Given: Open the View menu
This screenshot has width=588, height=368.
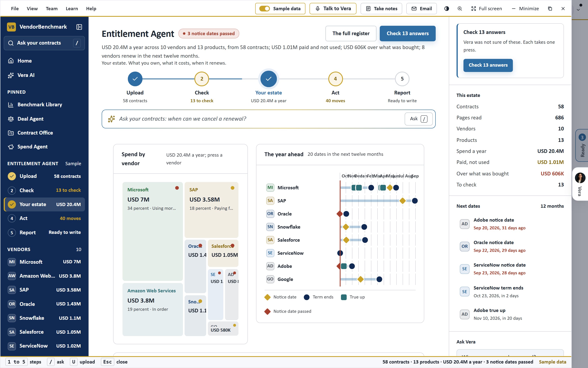Looking at the screenshot, I should pyautogui.click(x=32, y=9).
